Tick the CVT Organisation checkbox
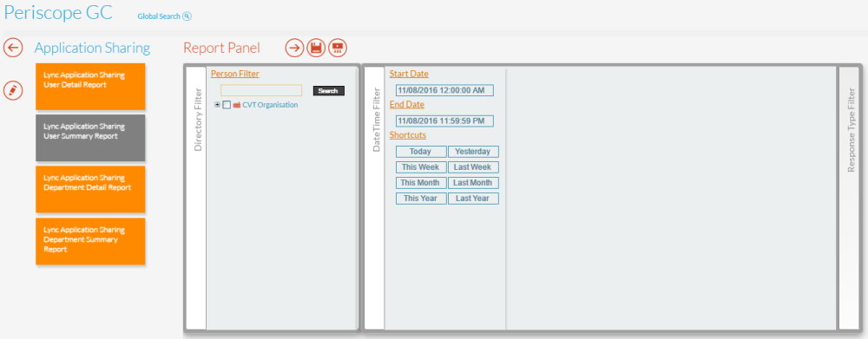868x339 pixels. coord(227,105)
